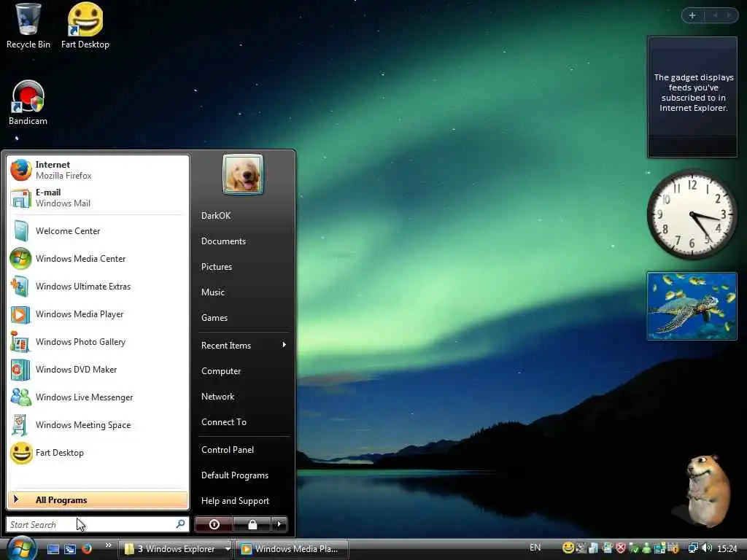Expand hidden Quick Launch items chevron
Viewport: 747px width, 560px height.
109,545
